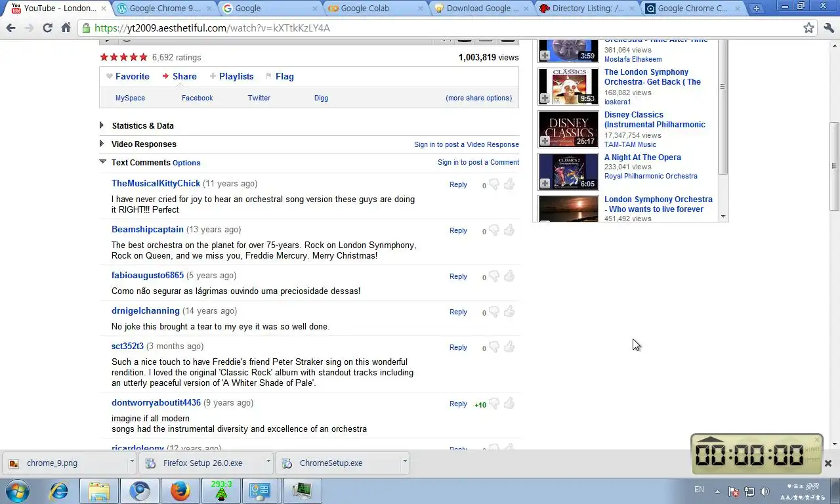The height and width of the screenshot is (504, 840).
Task: Add the Disney Classics video to queue
Action: pos(545,141)
